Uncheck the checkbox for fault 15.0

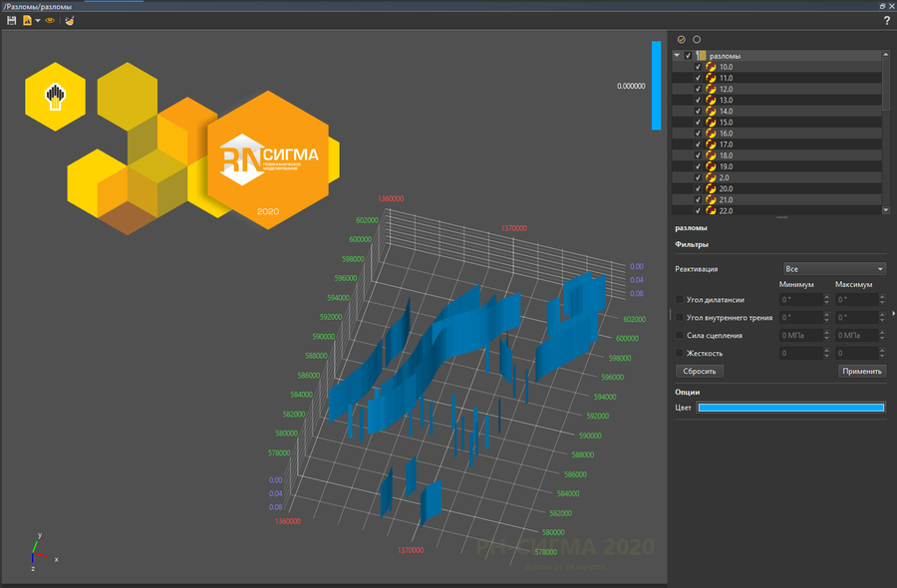point(698,123)
